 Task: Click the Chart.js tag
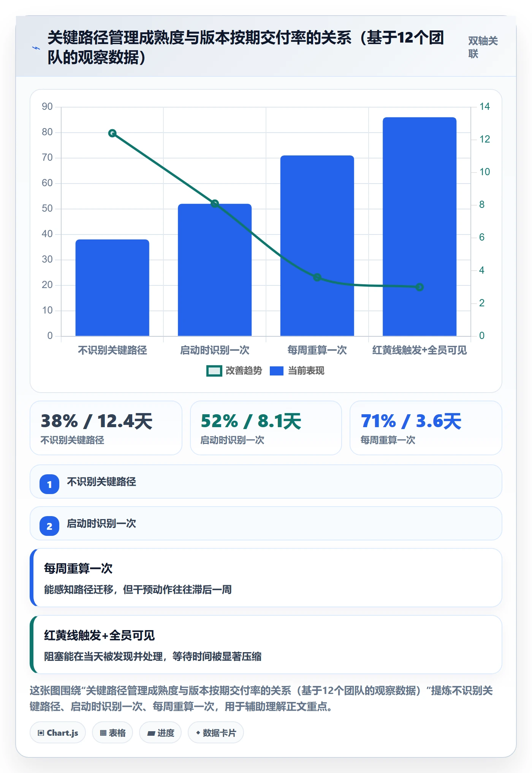(x=58, y=732)
